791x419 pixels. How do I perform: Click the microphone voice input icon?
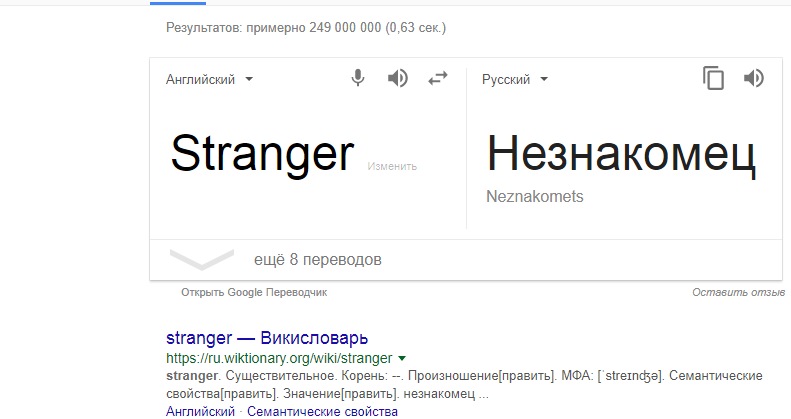[x=358, y=78]
